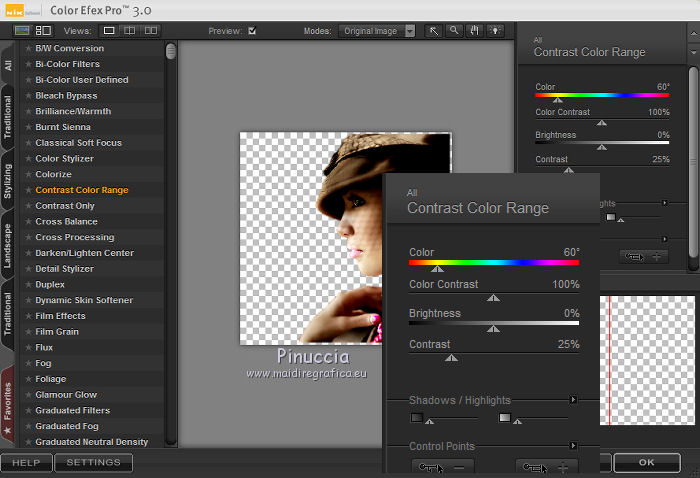Image resolution: width=700 pixels, height=478 pixels.
Task: Switch to split preview view
Action: pyautogui.click(x=131, y=31)
